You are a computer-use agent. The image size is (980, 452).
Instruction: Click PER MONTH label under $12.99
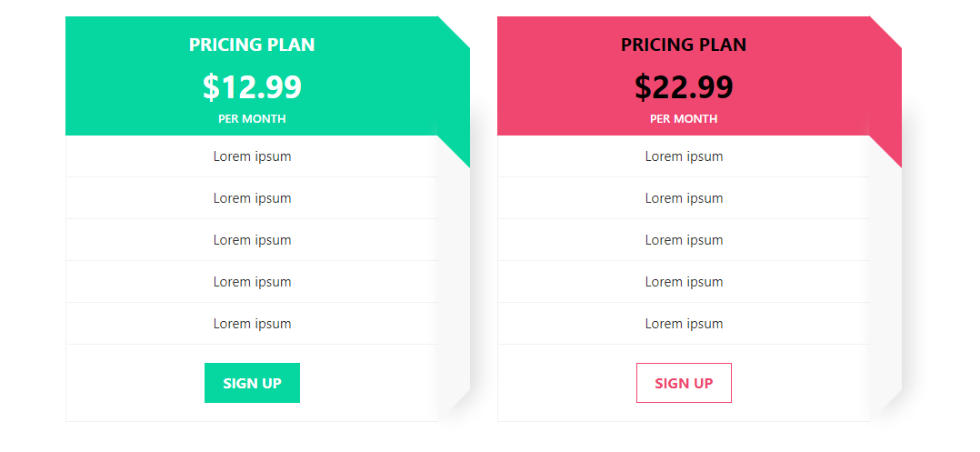point(252,119)
